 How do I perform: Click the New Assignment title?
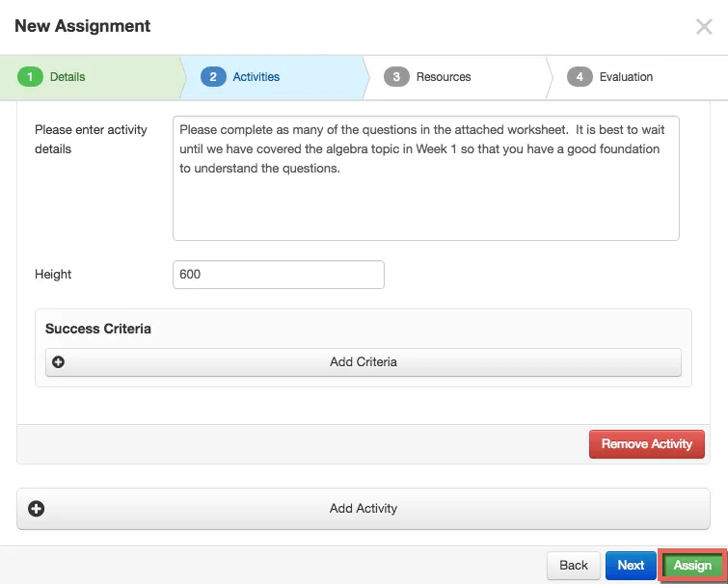point(83,26)
